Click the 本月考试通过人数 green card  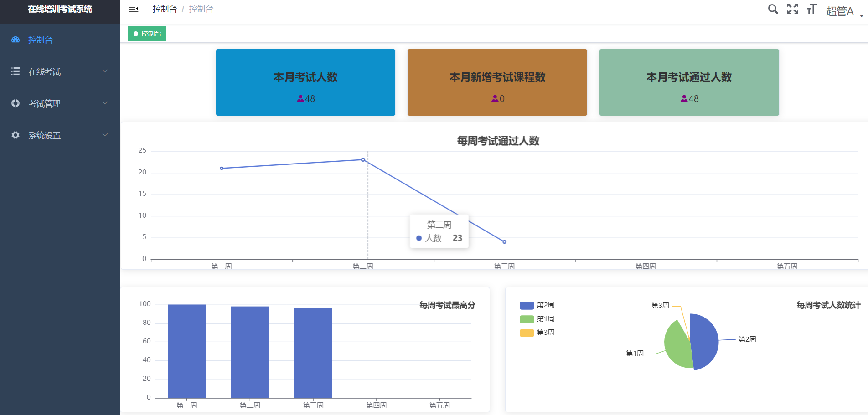pyautogui.click(x=689, y=82)
